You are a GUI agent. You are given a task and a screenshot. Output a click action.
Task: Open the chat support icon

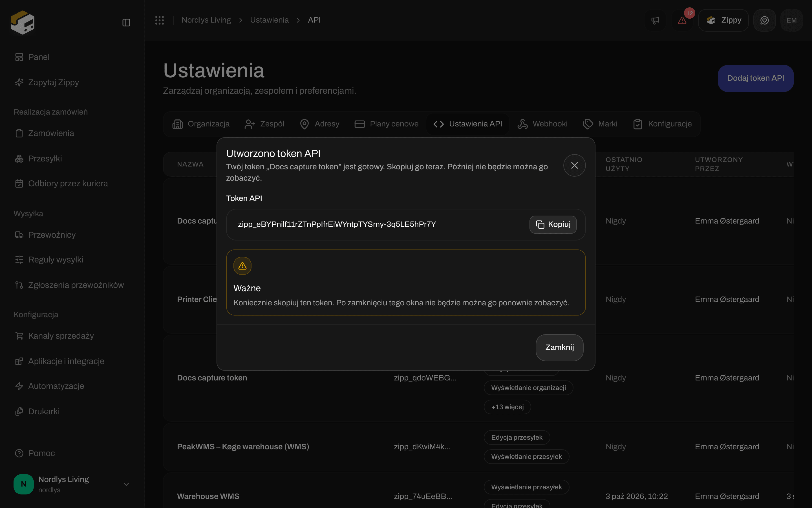click(764, 20)
